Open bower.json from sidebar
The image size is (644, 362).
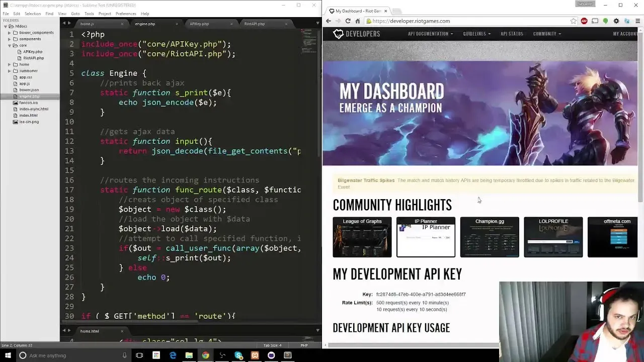29,90
